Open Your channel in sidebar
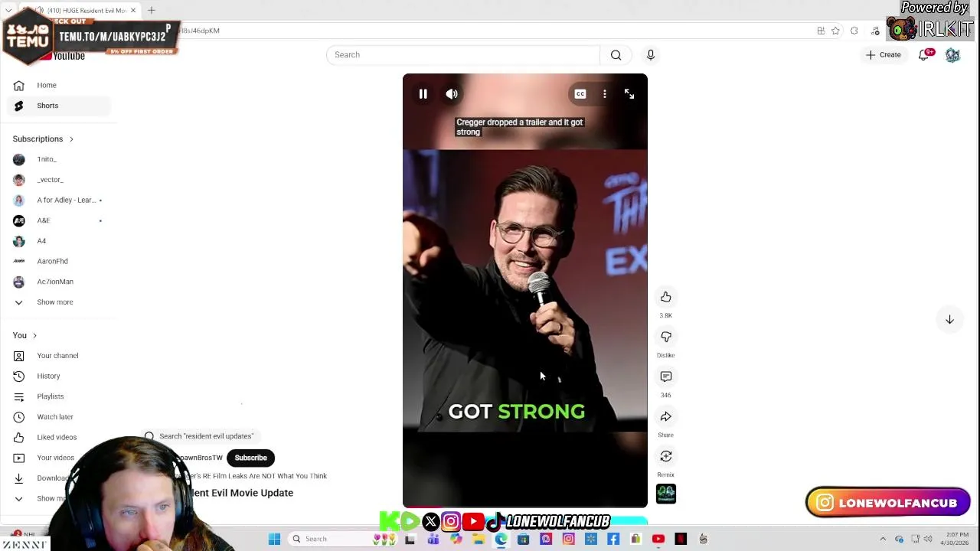 58,356
